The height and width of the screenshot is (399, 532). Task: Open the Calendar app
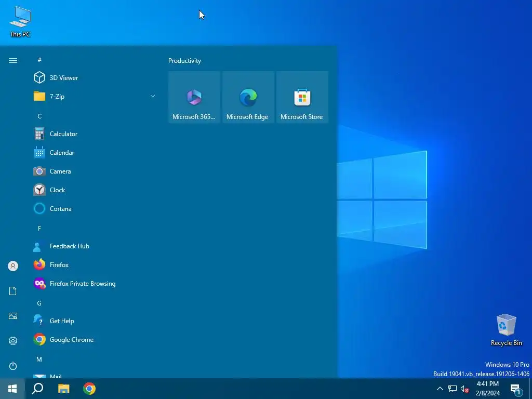94,152
